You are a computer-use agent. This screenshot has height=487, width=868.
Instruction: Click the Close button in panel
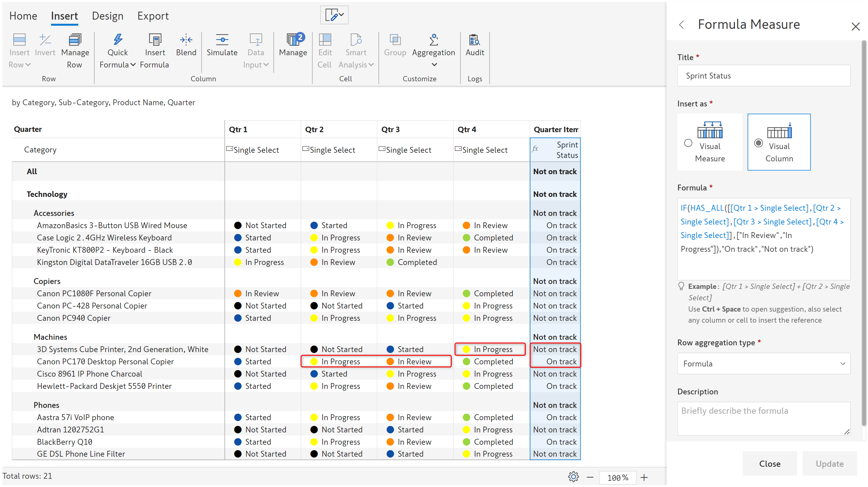(769, 463)
